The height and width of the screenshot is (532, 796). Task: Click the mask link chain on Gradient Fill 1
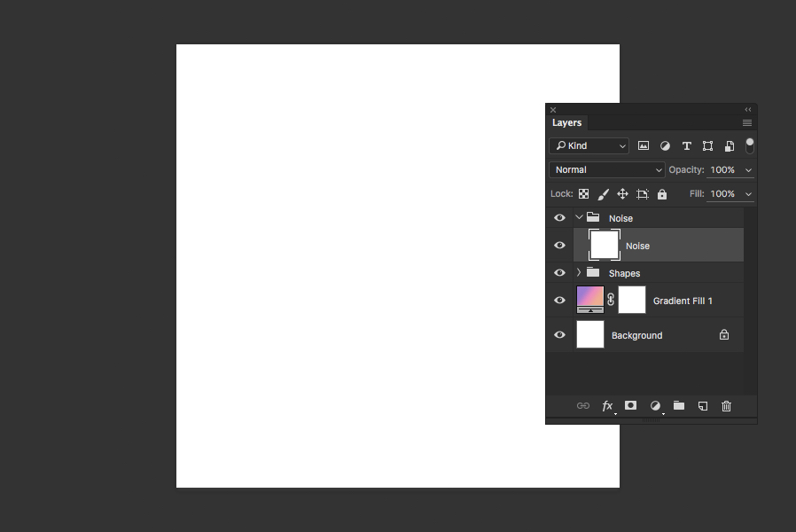coord(611,300)
